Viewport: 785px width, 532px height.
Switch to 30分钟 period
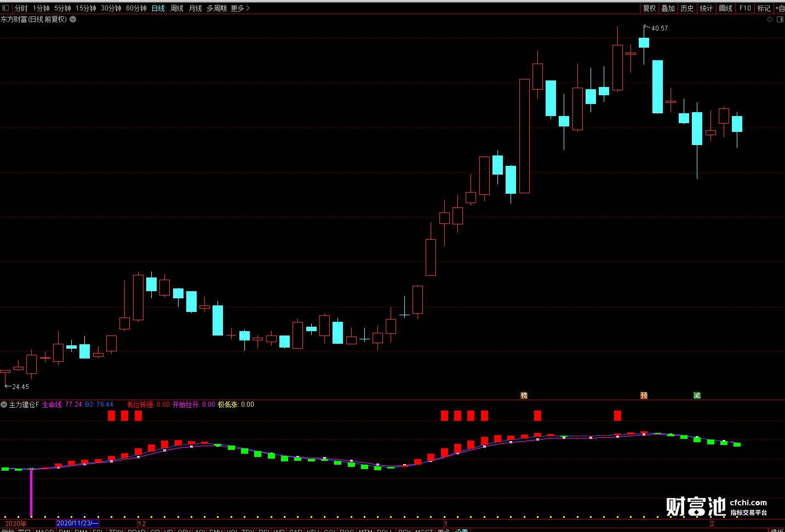[111, 8]
